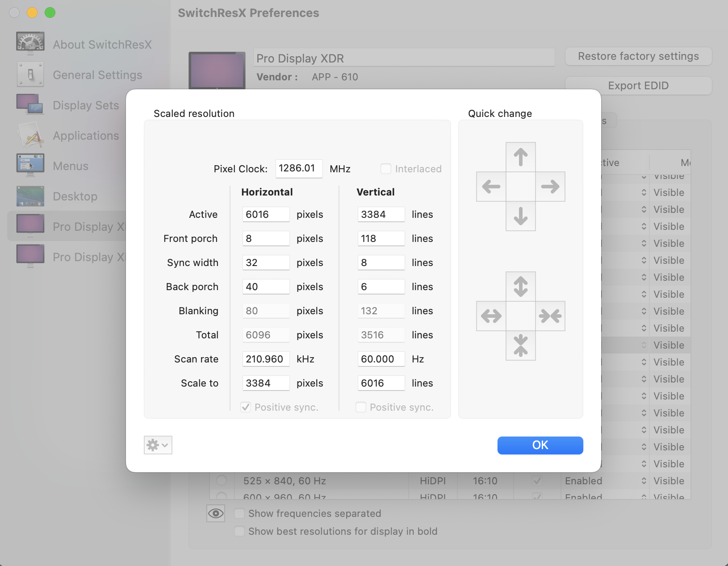Click the Pro Display XDR monitor thumbnail
The width and height of the screenshot is (728, 566).
click(x=217, y=71)
